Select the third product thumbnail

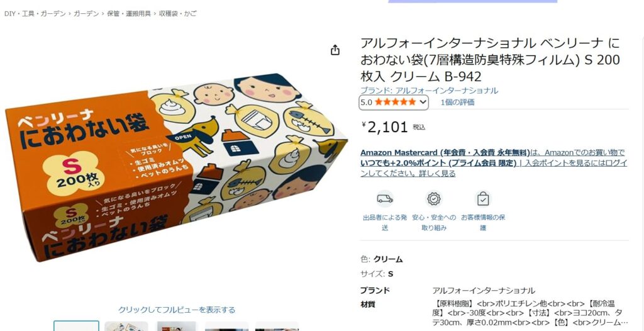pyautogui.click(x=177, y=326)
